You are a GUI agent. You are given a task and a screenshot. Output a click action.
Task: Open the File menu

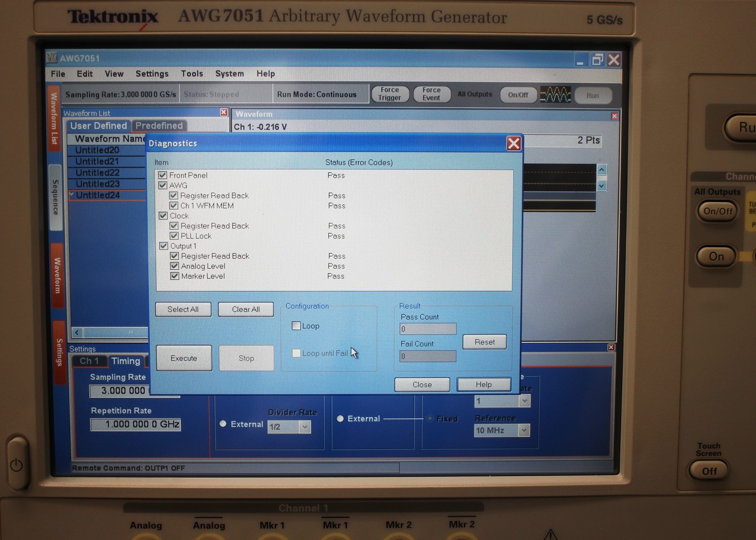point(58,74)
